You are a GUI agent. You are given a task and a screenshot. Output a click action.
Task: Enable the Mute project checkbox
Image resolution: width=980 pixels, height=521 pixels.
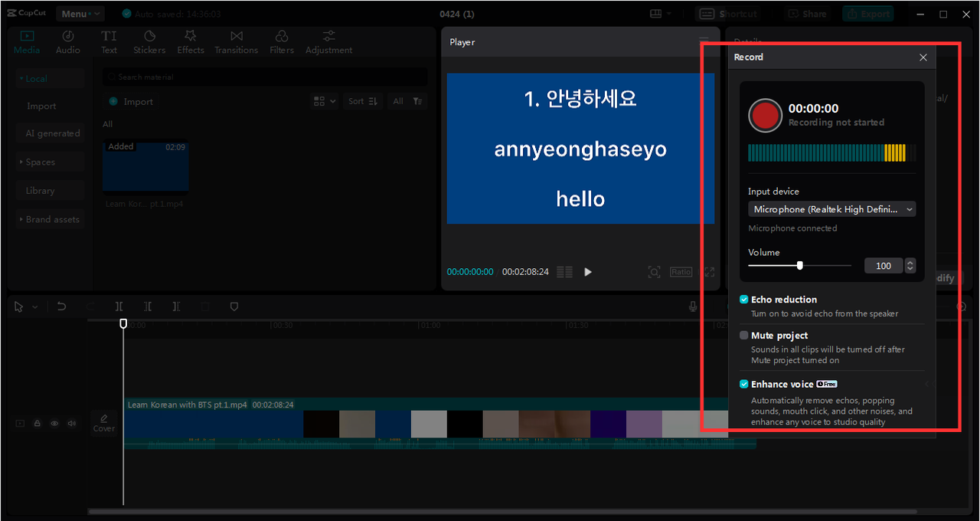coord(744,336)
